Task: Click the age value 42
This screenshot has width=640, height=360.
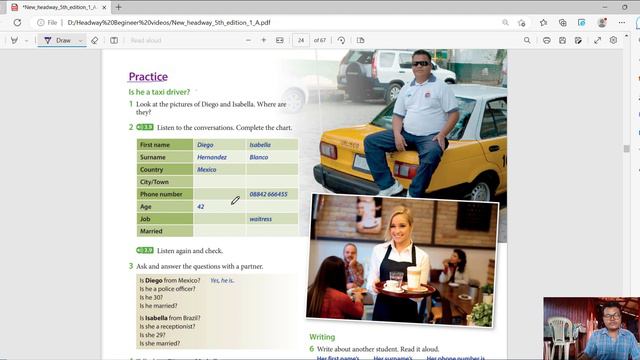Action: pyautogui.click(x=200, y=207)
